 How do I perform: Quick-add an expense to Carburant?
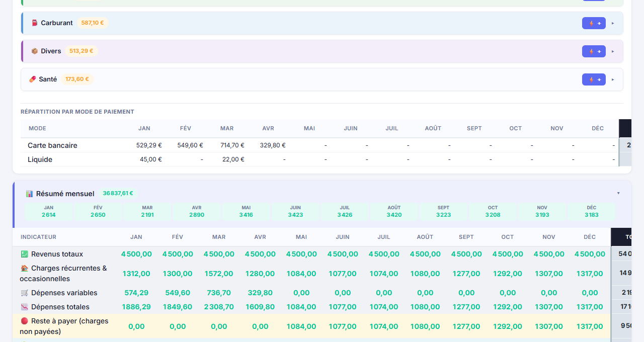pyautogui.click(x=594, y=23)
